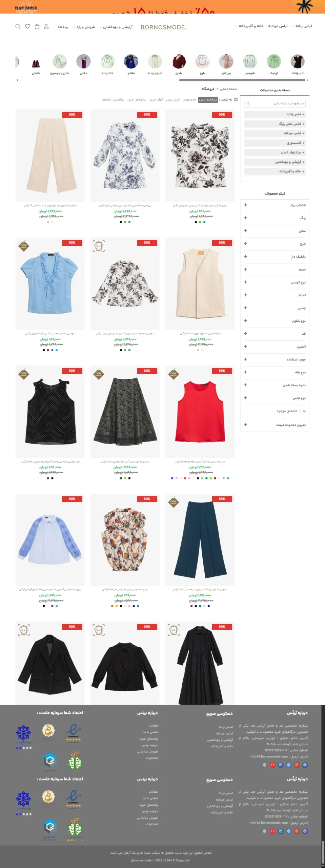Pick the red color swatch under red top
The width and height of the screenshot is (325, 868).
point(185,478)
